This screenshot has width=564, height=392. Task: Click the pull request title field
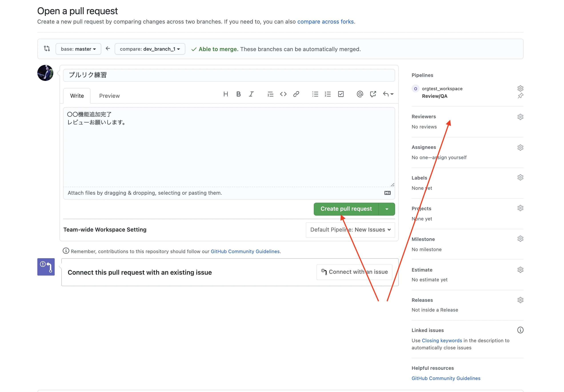coord(229,75)
